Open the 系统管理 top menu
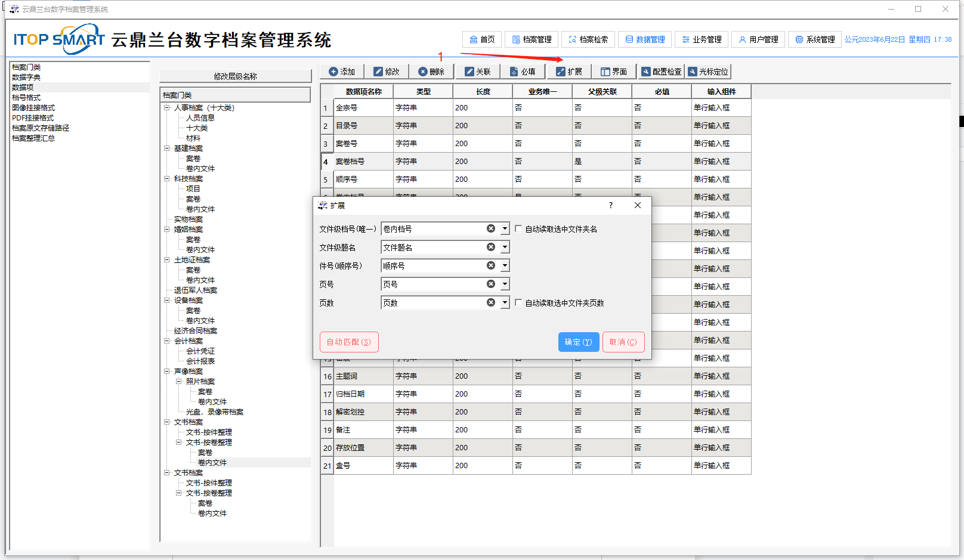This screenshot has height=560, width=964. point(814,39)
